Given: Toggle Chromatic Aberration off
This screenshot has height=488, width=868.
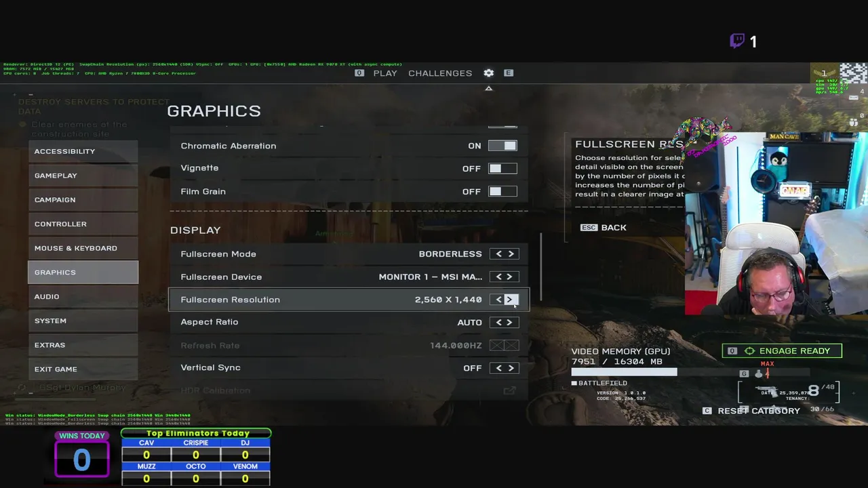Looking at the screenshot, I should tap(502, 146).
